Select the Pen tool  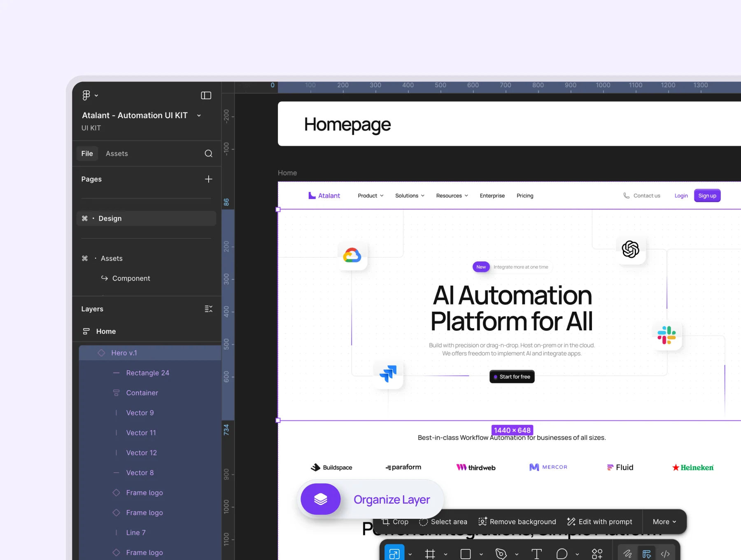coord(501,554)
